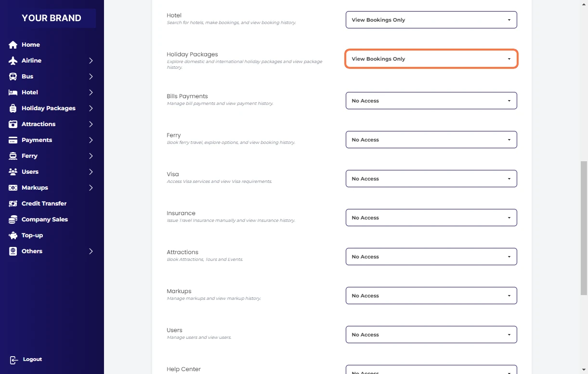The image size is (588, 374).
Task: Click the Bus icon in sidebar
Action: [x=13, y=77]
